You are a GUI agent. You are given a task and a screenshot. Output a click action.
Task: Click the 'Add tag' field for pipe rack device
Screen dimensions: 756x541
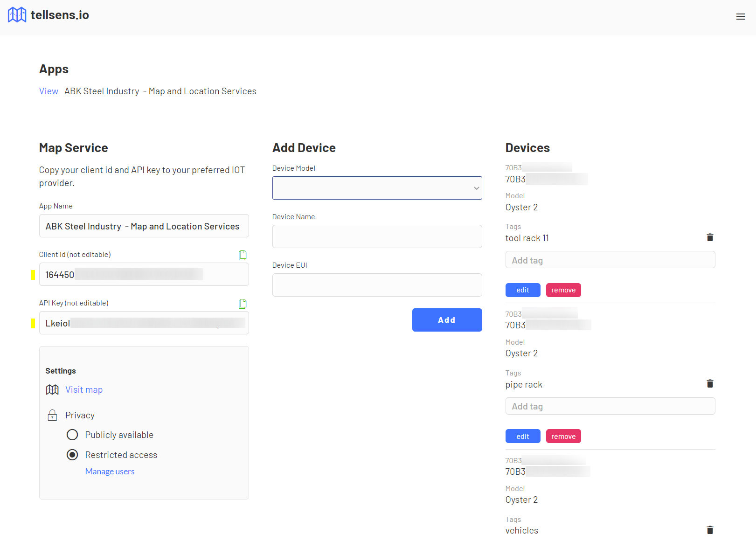point(610,406)
